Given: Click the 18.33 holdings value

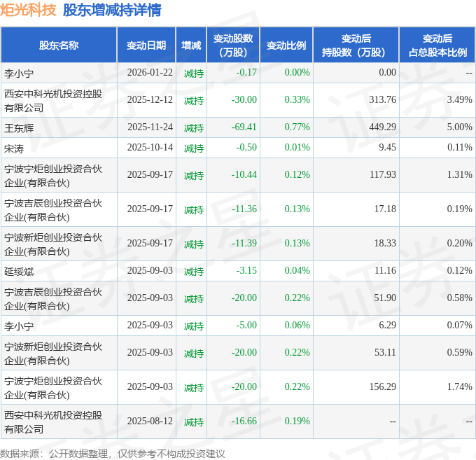Looking at the screenshot, I should coord(385,243).
